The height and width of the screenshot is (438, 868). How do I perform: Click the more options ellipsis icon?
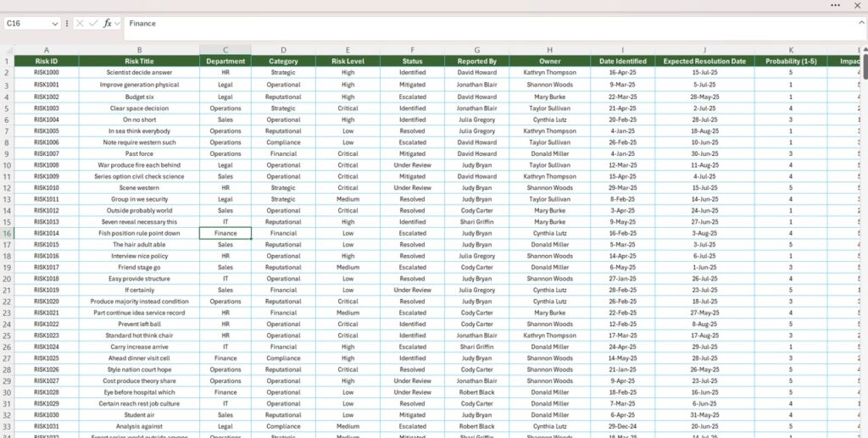(835, 5)
